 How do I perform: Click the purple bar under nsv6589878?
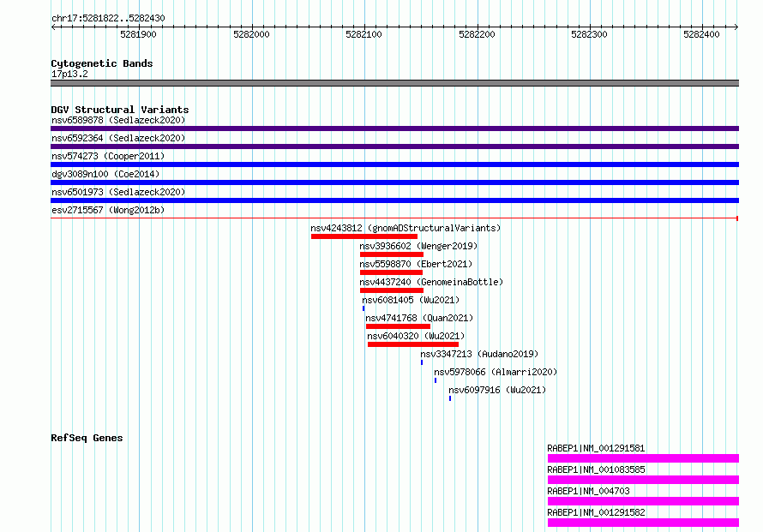[394, 129]
